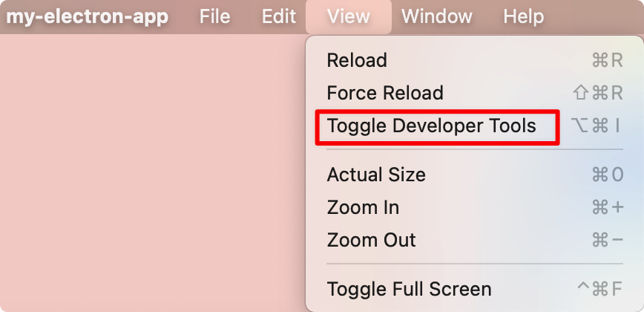Click the ⌥⌘I Developer Tools shortcut hint
Image resolution: width=644 pixels, height=312 pixels.
coord(596,126)
